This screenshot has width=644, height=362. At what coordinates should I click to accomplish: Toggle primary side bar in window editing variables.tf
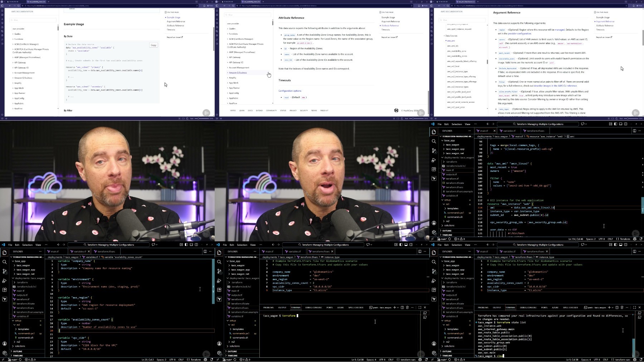pos(186,245)
